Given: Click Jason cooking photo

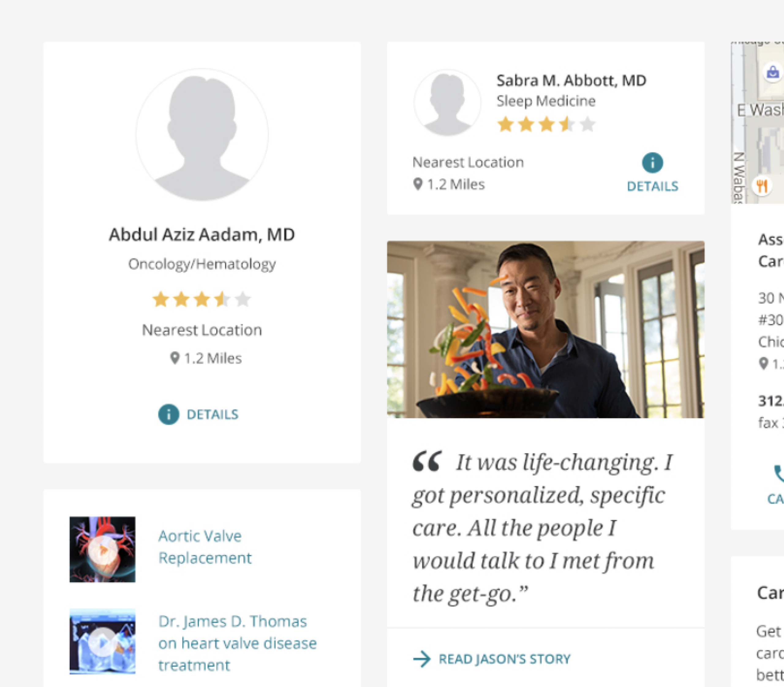Looking at the screenshot, I should (545, 329).
